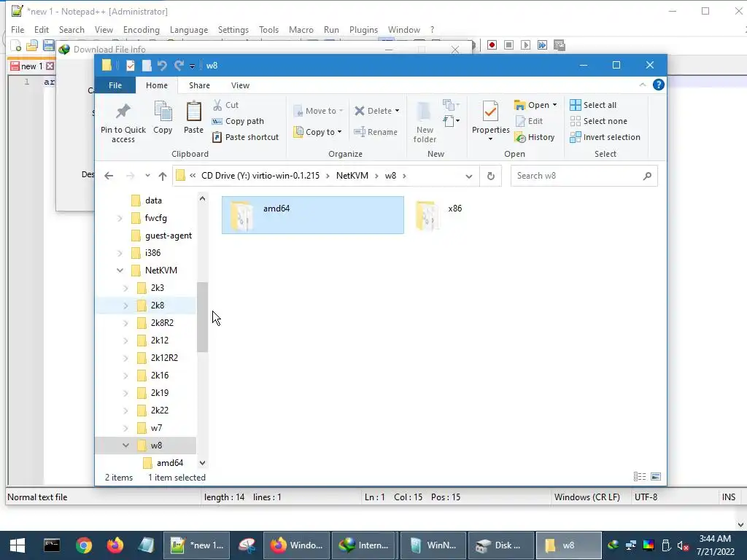This screenshot has width=747, height=560.
Task: Click Notepad++ Run macro multiple times button
Action: point(542,44)
